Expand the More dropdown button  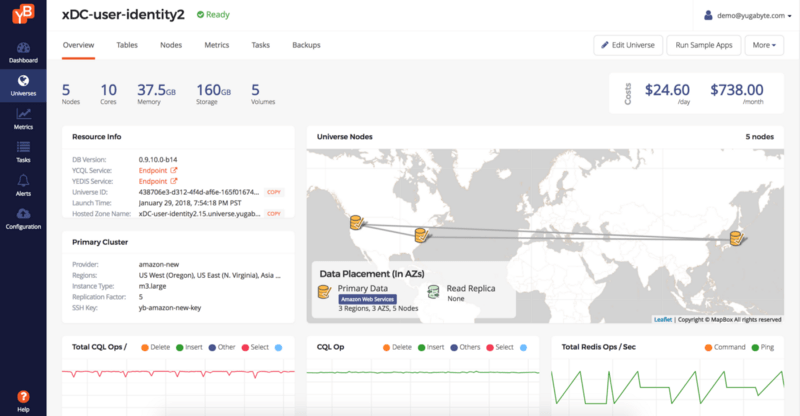pyautogui.click(x=765, y=45)
